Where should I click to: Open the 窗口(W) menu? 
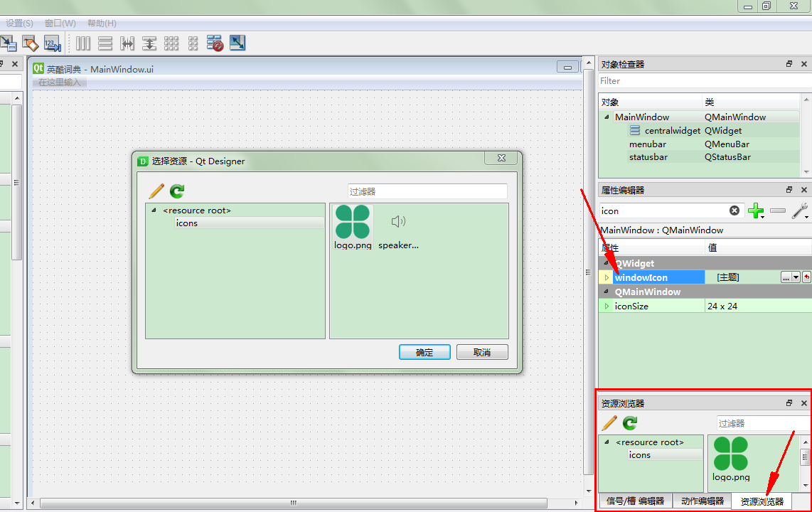click(x=60, y=23)
